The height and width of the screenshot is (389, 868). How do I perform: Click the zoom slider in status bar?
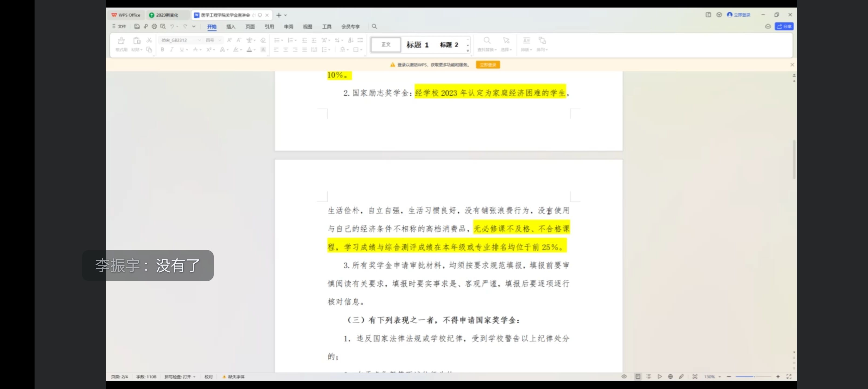click(753, 377)
